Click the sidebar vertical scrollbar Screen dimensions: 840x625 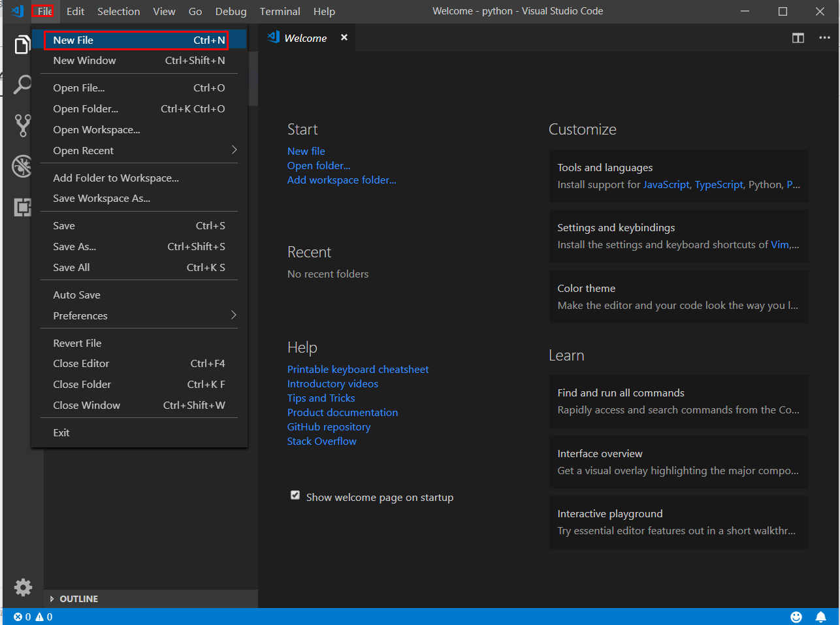pos(253,78)
